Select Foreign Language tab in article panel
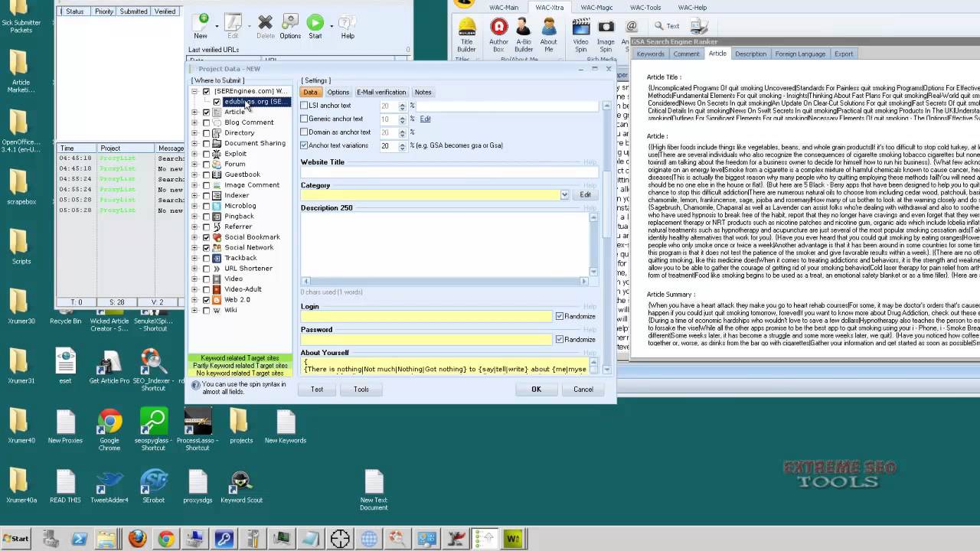980x551 pixels. (x=800, y=54)
